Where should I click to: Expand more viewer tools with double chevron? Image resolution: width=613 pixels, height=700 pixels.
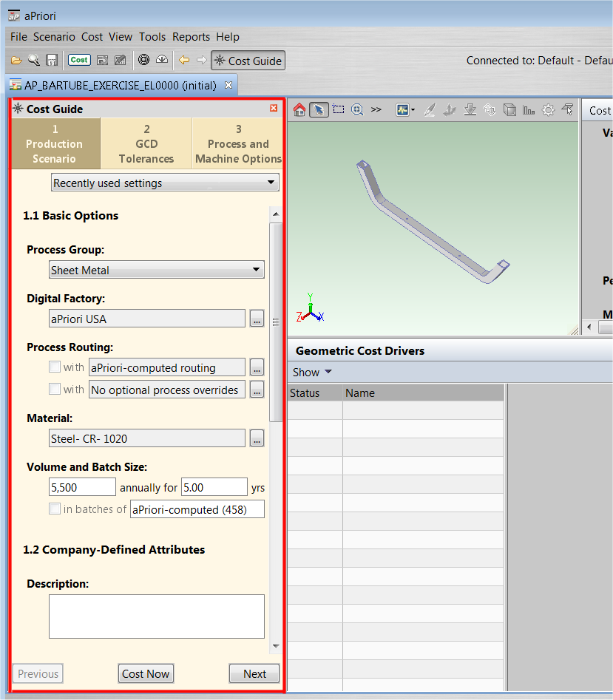pos(376,109)
